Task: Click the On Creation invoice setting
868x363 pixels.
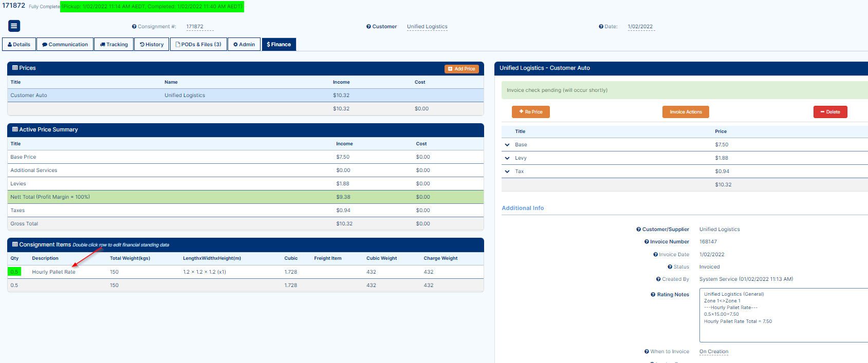Action: [714, 352]
